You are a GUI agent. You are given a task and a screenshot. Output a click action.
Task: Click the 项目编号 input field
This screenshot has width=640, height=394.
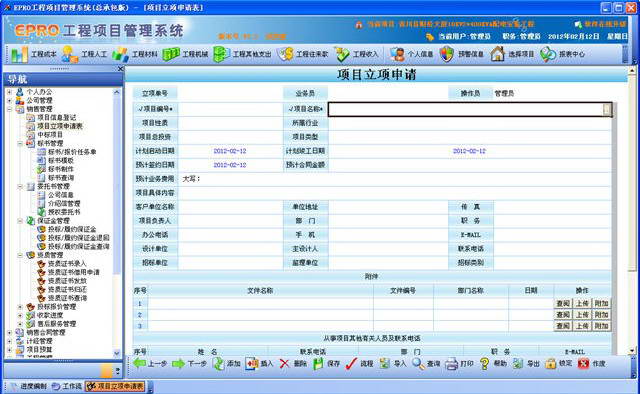[x=230, y=109]
